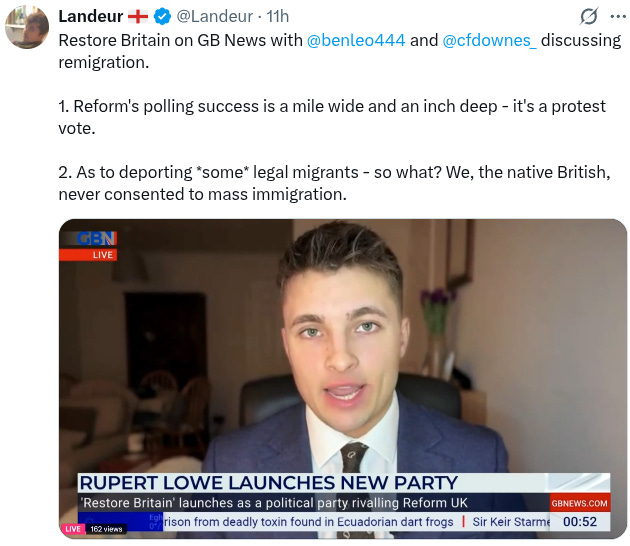The image size is (630, 546).
Task: Play the GB News video thumbnail
Action: click(343, 378)
